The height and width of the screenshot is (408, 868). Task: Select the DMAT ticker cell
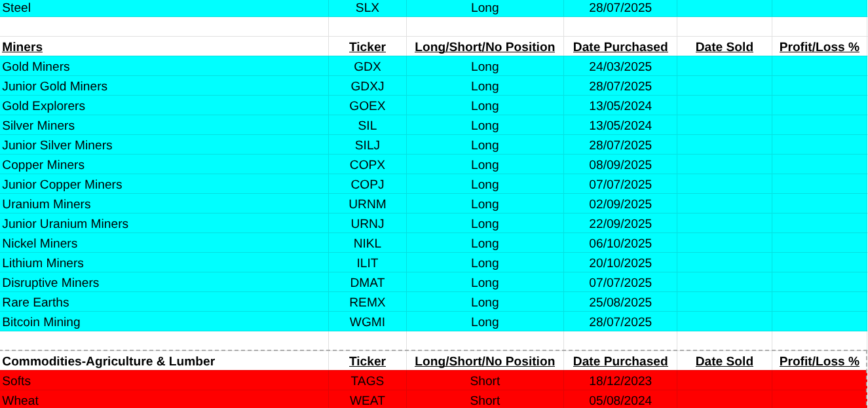point(367,283)
